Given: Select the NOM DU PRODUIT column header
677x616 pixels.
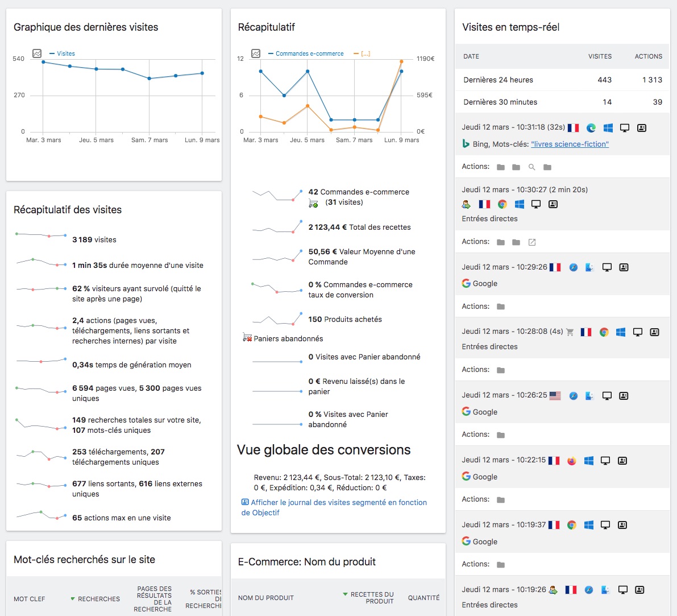Looking at the screenshot, I should [x=266, y=598].
